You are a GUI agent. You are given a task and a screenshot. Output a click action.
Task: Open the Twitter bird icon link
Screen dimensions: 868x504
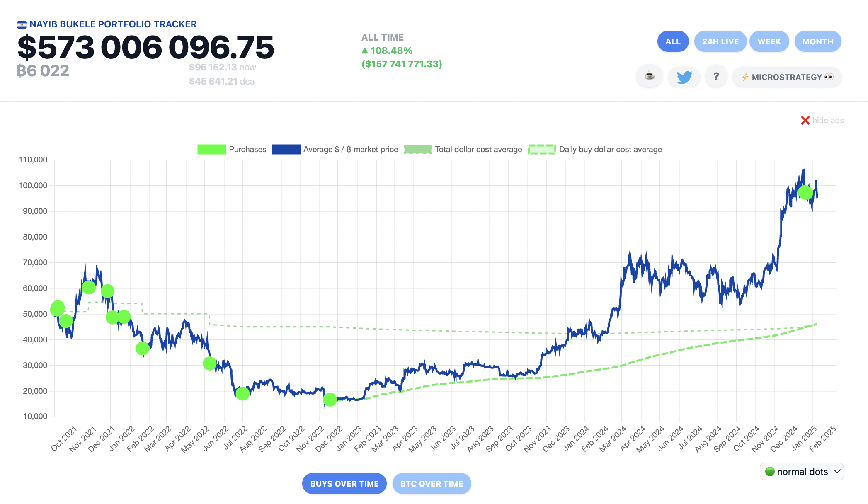(684, 77)
